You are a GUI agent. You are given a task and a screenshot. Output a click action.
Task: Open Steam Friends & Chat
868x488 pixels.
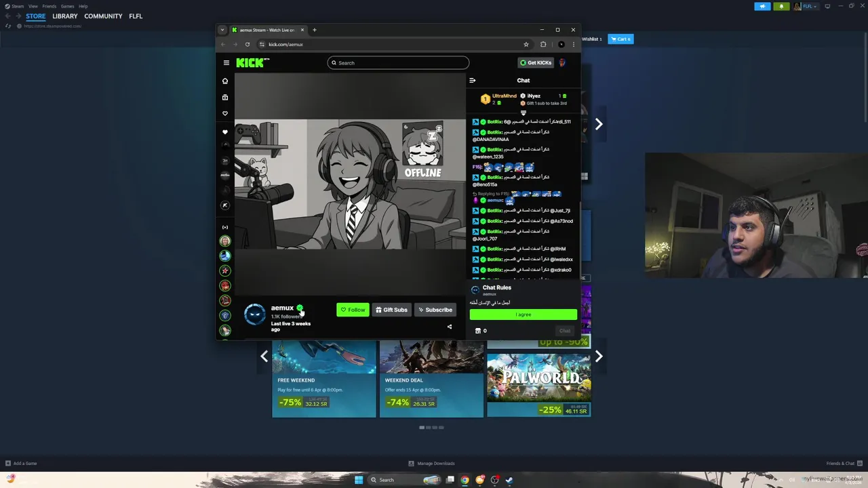[x=844, y=464]
